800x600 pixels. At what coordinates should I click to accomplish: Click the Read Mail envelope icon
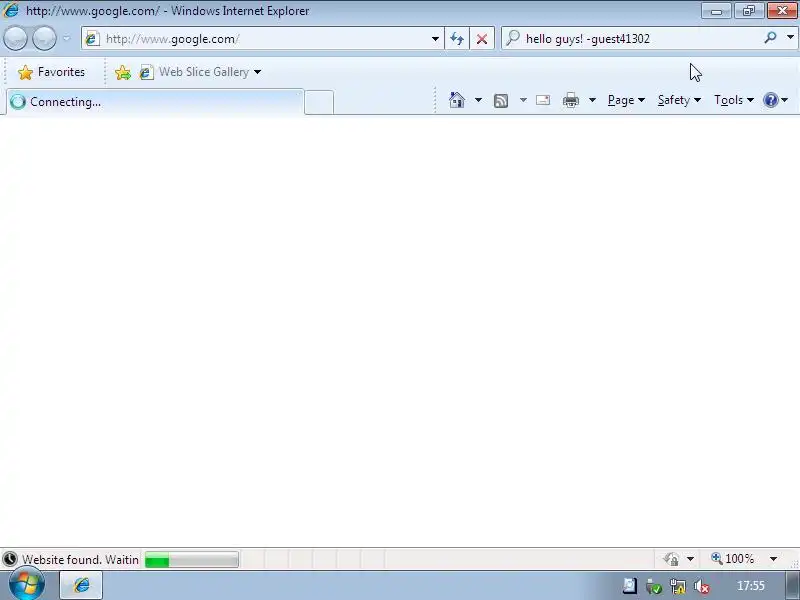pos(543,100)
